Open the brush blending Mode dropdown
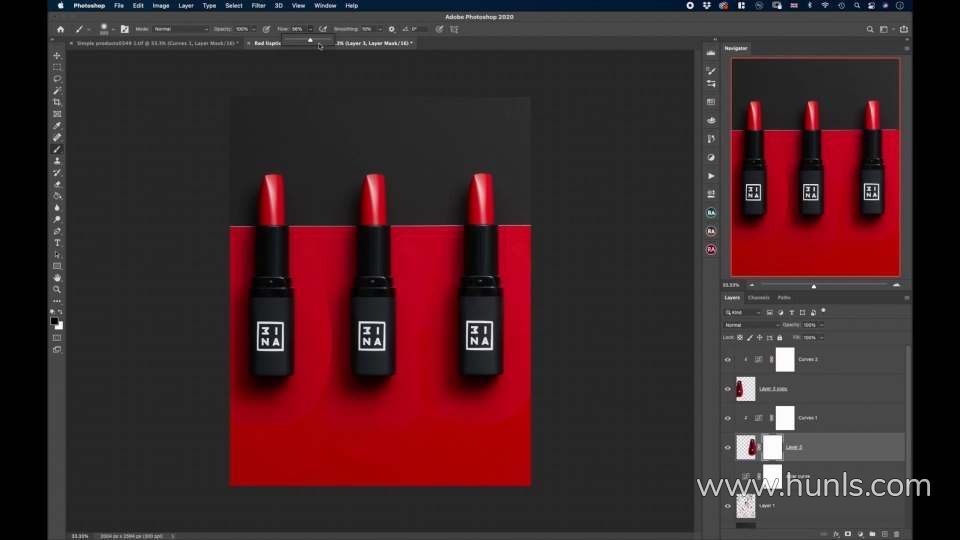The height and width of the screenshot is (540, 960). coord(180,29)
